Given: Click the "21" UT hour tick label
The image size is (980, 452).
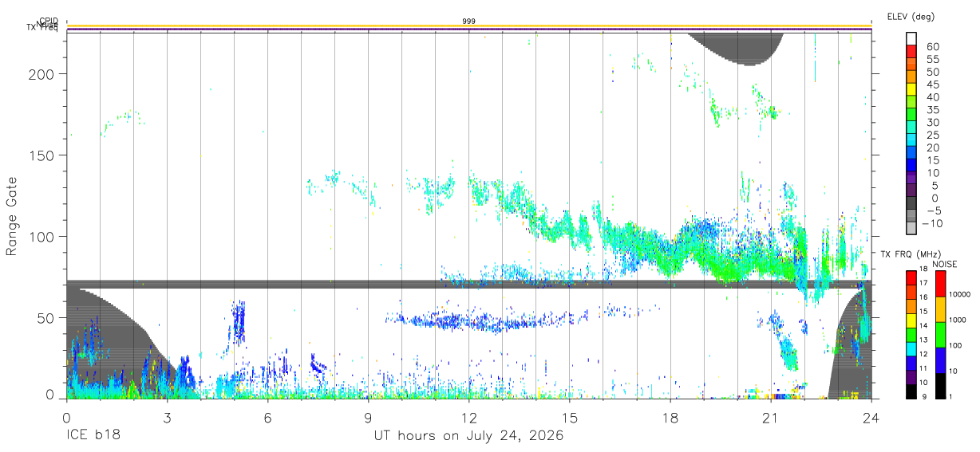Looking at the screenshot, I should click(771, 418).
